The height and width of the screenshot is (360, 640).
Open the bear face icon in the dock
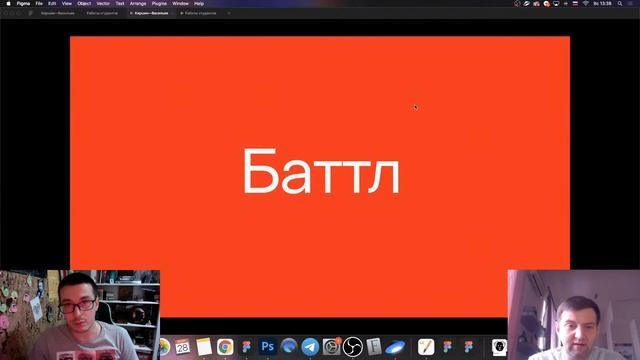pos(499,347)
